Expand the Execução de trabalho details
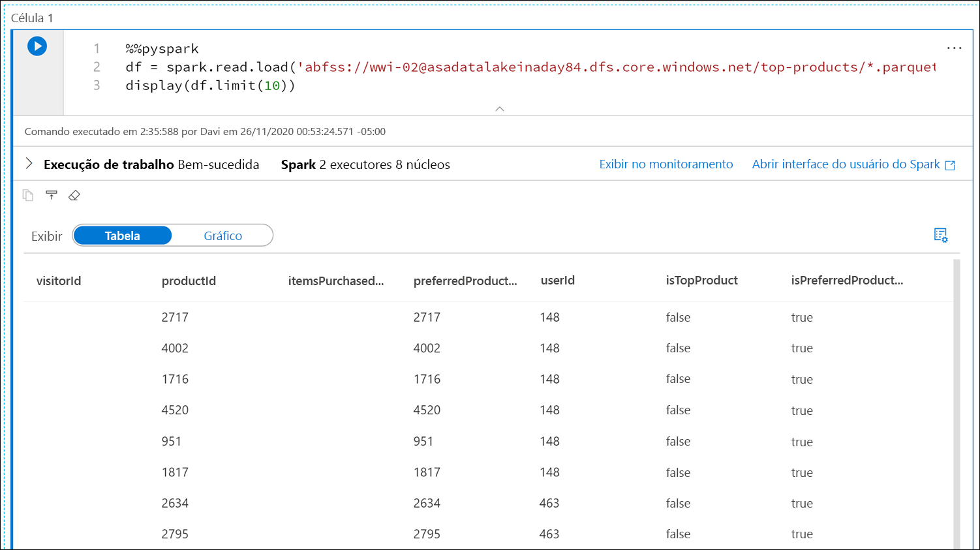Viewport: 980px width, 550px height. [x=29, y=164]
